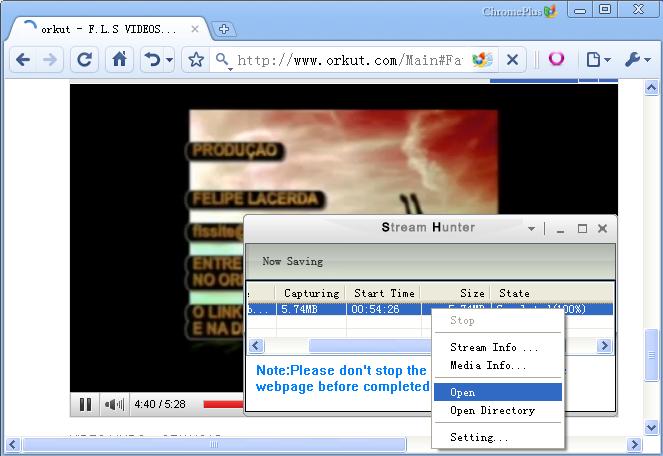
Task: Open the Stream Hunter title dropdown arrow
Action: coord(531,228)
